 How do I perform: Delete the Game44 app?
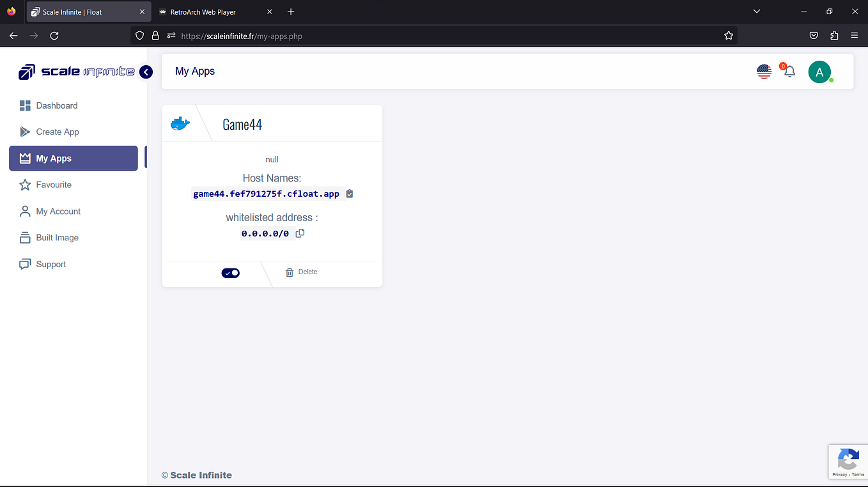tap(300, 272)
